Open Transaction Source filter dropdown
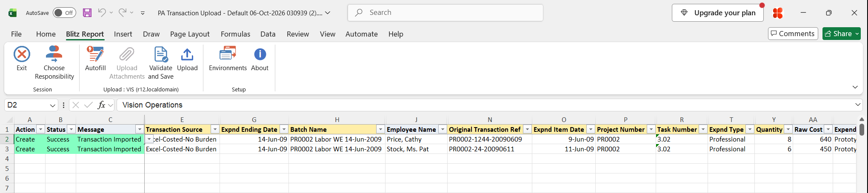 pyautogui.click(x=215, y=129)
